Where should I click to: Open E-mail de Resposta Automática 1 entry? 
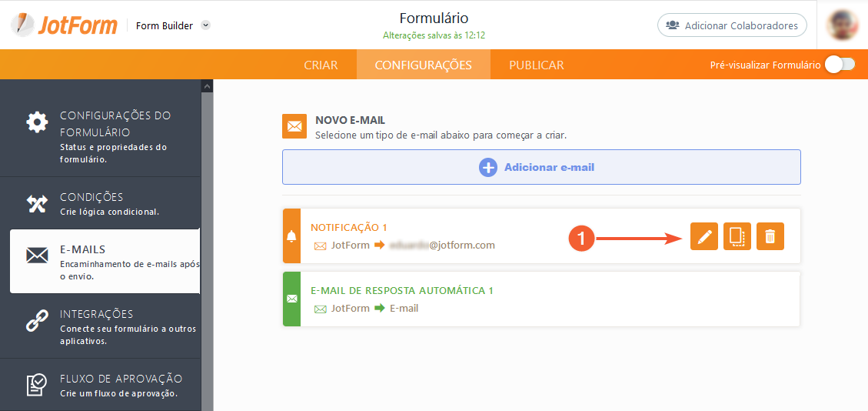pyautogui.click(x=541, y=299)
